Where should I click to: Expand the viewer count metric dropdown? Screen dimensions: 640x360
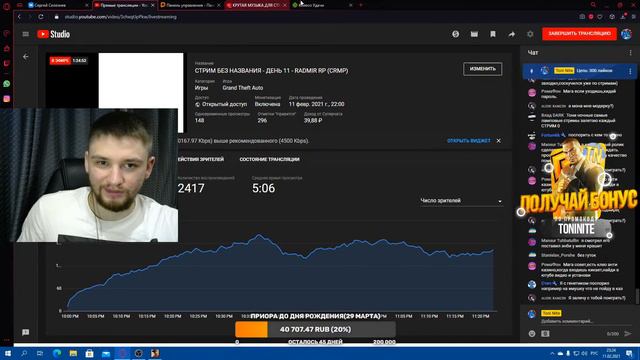point(461,201)
